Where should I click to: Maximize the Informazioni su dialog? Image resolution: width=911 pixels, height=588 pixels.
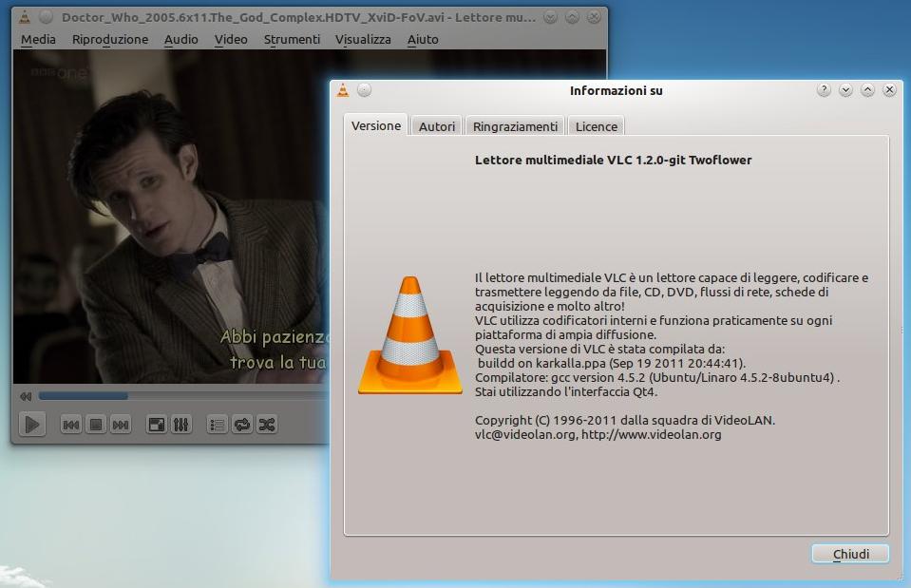point(867,90)
